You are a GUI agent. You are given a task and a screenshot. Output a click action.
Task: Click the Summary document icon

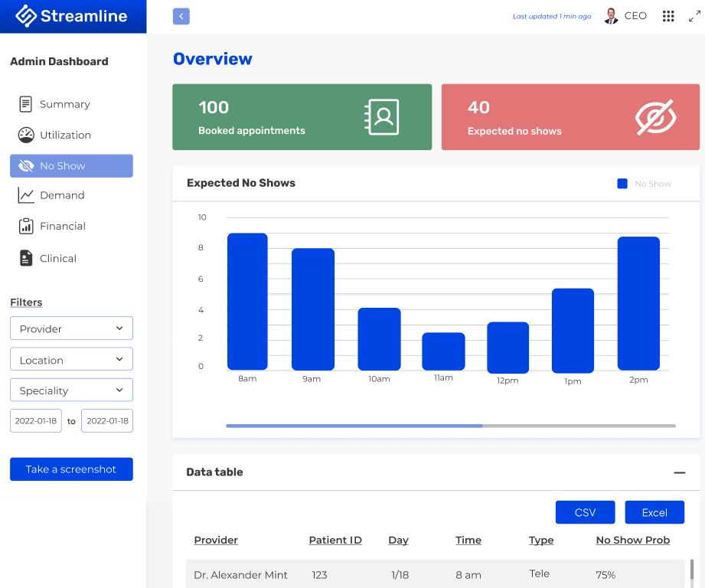[25, 104]
